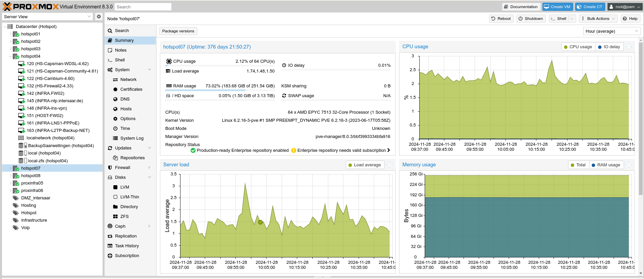Screen dimensions: 644x279
Task: Click the Firewall shield icon
Action: tap(110, 168)
